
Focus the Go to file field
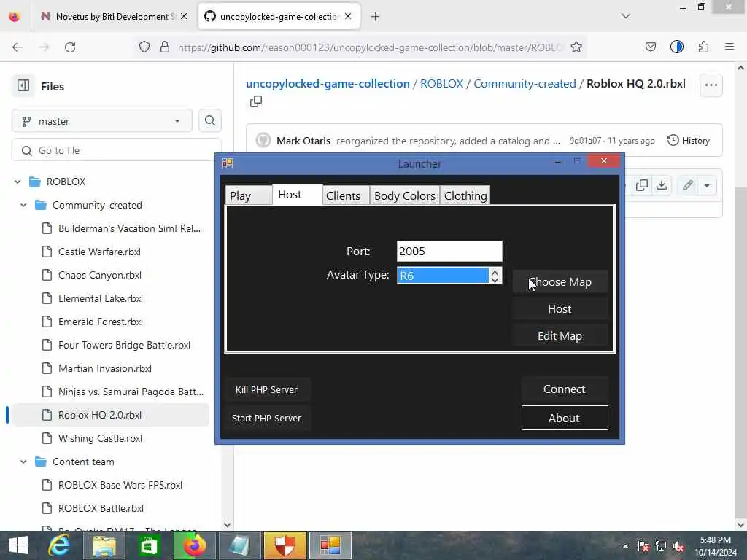point(117,150)
